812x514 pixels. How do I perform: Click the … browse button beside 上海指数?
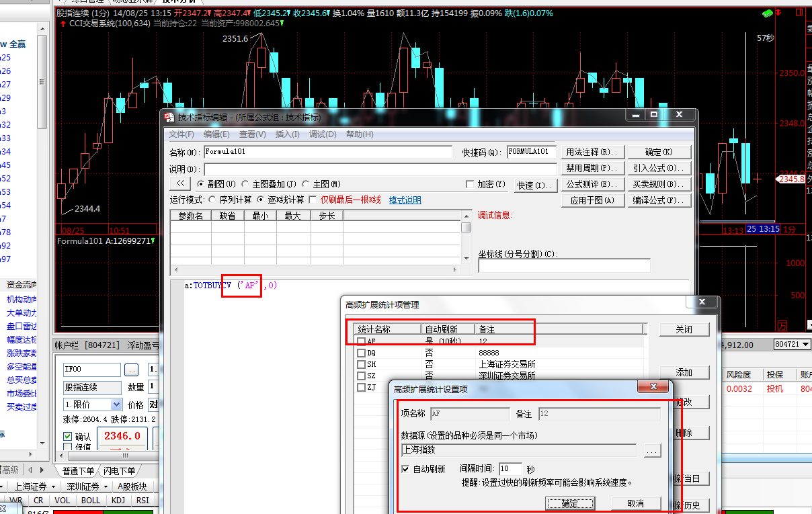pos(651,452)
